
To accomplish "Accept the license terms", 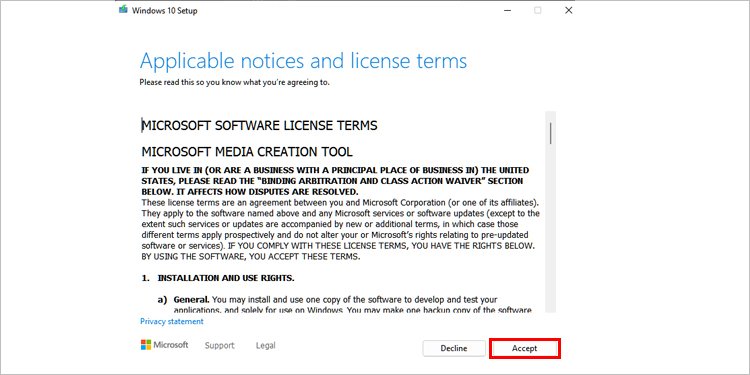I will pyautogui.click(x=525, y=348).
